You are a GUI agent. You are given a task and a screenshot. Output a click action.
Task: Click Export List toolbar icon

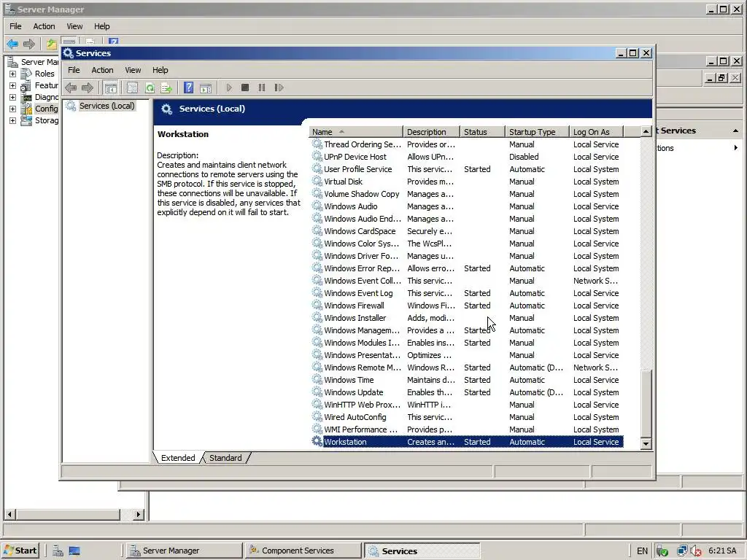(x=166, y=87)
